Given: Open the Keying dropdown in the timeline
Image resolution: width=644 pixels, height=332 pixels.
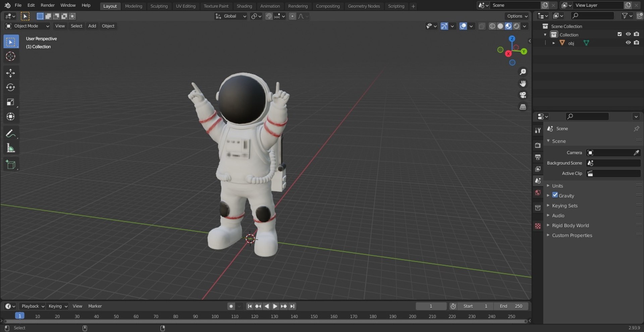Looking at the screenshot, I should point(58,306).
